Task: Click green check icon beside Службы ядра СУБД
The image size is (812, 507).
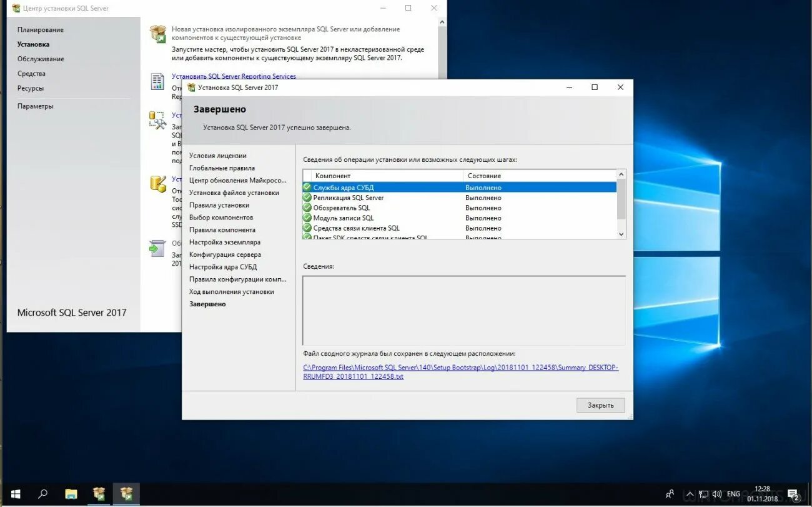Action: [x=307, y=187]
